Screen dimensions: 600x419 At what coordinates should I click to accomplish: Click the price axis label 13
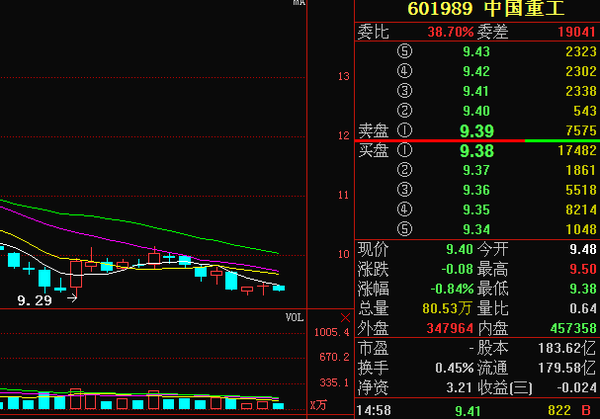[344, 77]
